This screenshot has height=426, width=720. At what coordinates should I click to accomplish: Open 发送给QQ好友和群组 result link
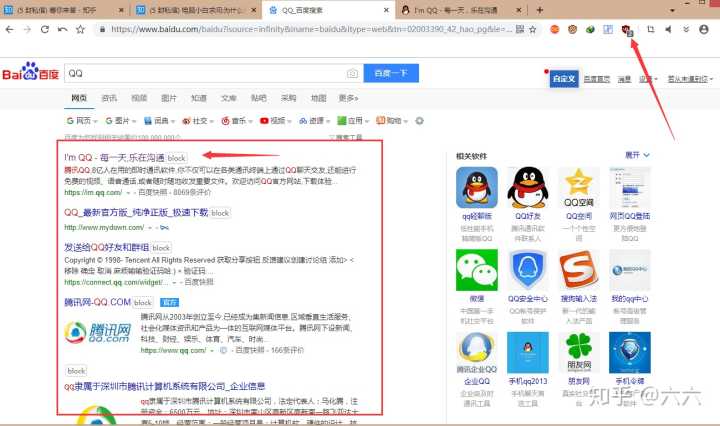107,247
